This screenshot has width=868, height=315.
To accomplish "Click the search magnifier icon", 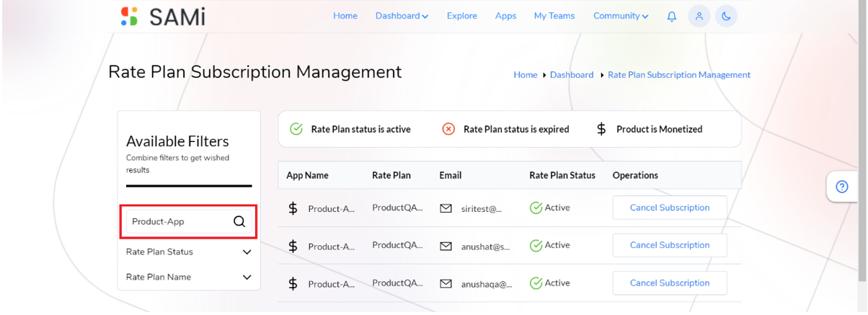I will pyautogui.click(x=239, y=221).
